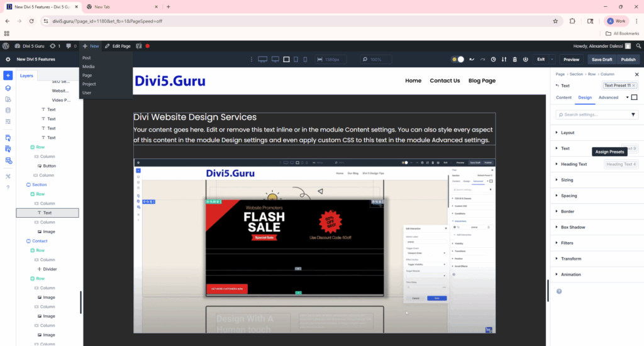Screen dimensions: 644x346
Task: Click the Save Draft button
Action: [601, 60]
